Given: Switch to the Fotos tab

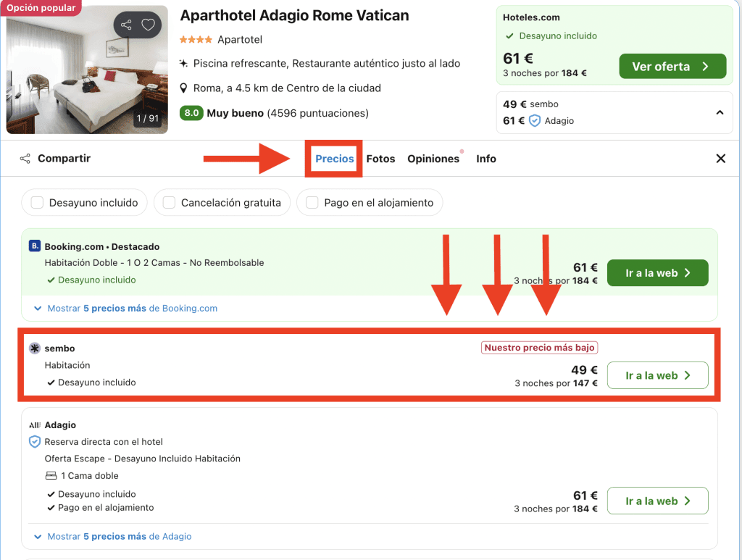Looking at the screenshot, I should 380,159.
